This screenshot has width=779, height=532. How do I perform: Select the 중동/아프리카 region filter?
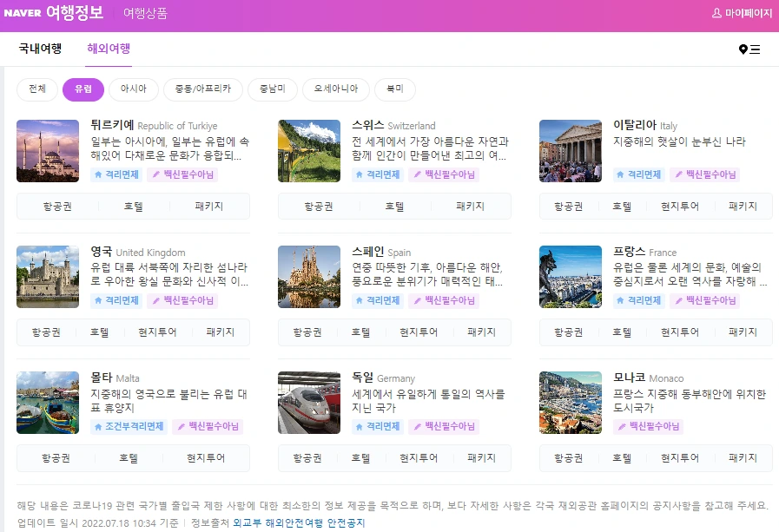[x=203, y=89]
